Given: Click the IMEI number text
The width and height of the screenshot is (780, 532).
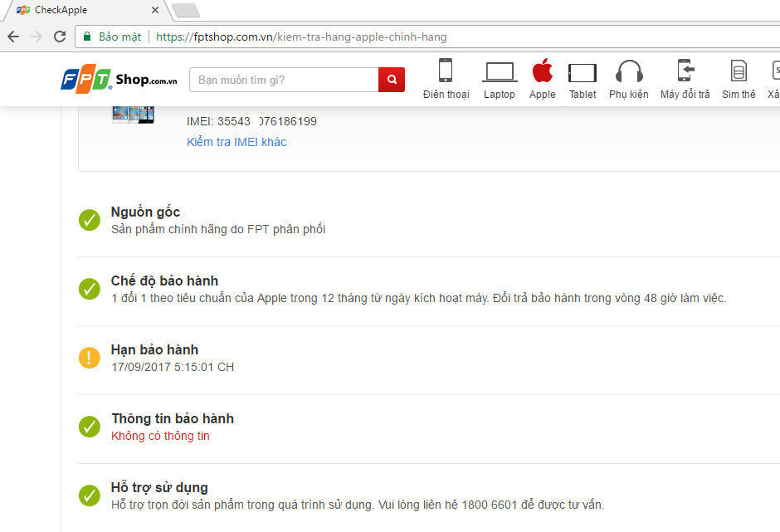Looking at the screenshot, I should click(x=251, y=121).
